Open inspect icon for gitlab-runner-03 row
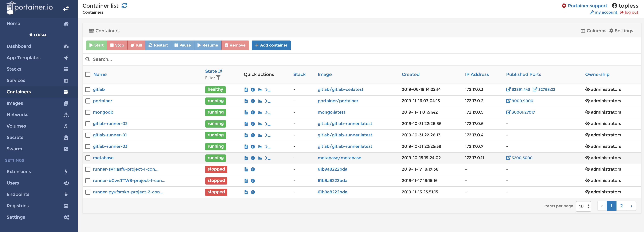Viewport: 644px width, 232px height. tap(253, 146)
